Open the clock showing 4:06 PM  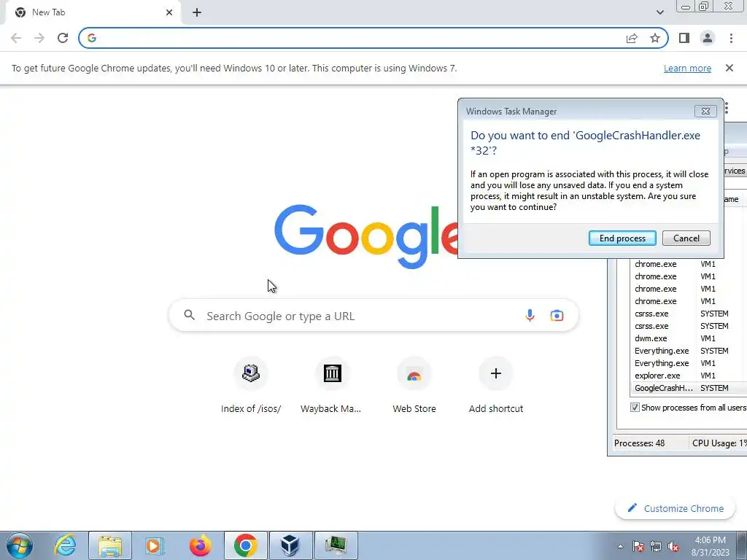pyautogui.click(x=710, y=546)
